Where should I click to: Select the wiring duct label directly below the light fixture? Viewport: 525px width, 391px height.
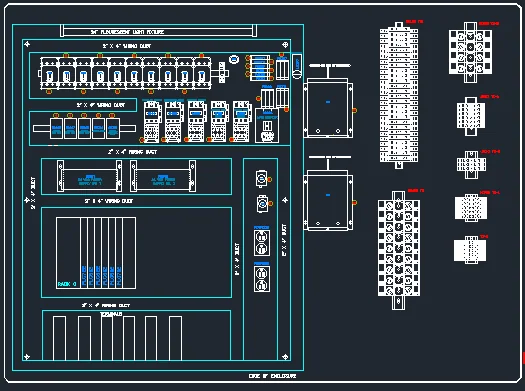(127, 46)
